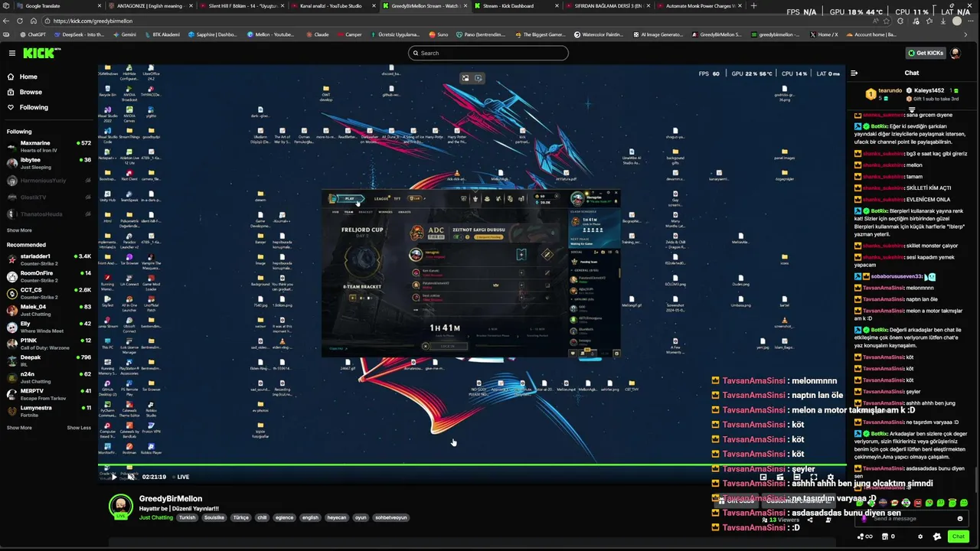The width and height of the screenshot is (980, 551).
Task: Open the Suno bookmark
Action: [x=439, y=34]
